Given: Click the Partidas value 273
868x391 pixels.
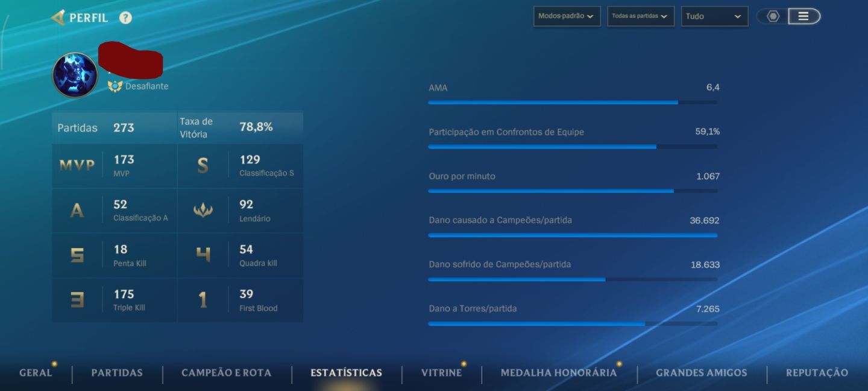Looking at the screenshot, I should pos(124,128).
